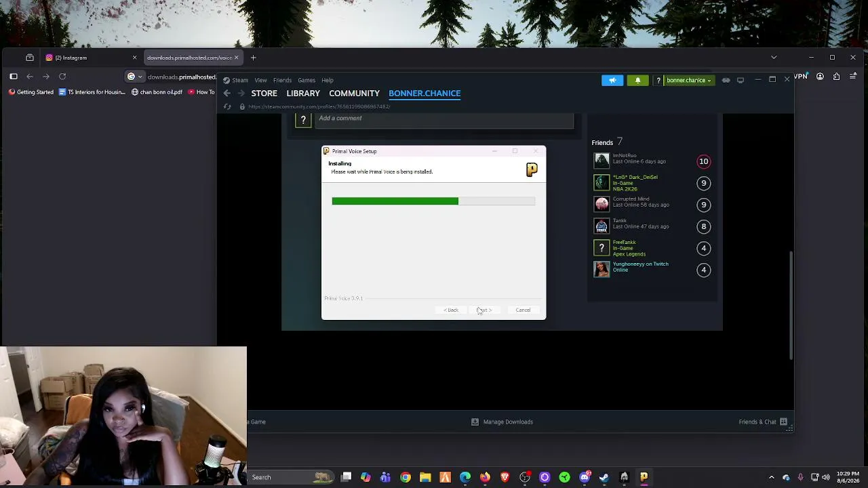Click the browser back arrow
Screen dimensions: 868x488
(x=30, y=77)
